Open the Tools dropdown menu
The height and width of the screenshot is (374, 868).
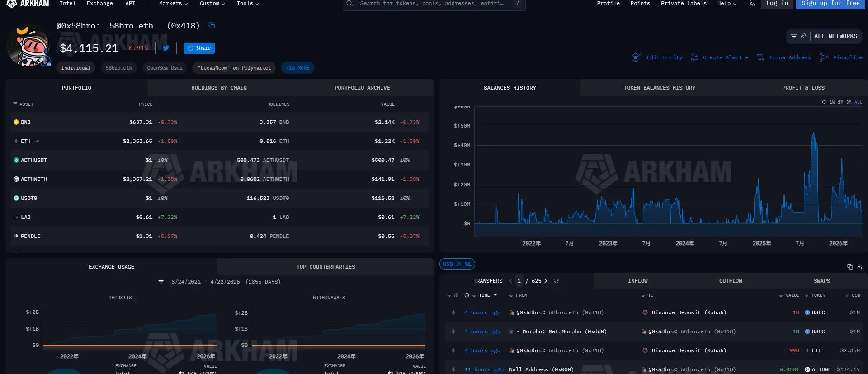[x=248, y=4]
